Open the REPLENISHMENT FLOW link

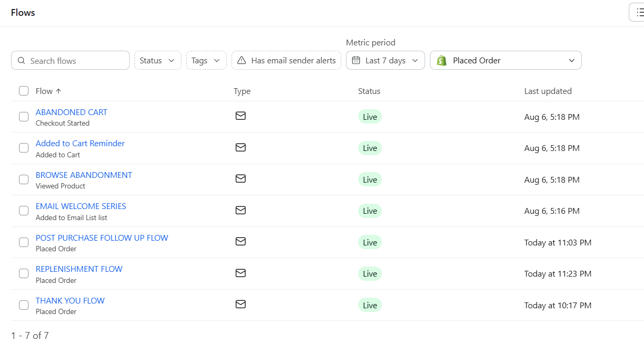[79, 269]
